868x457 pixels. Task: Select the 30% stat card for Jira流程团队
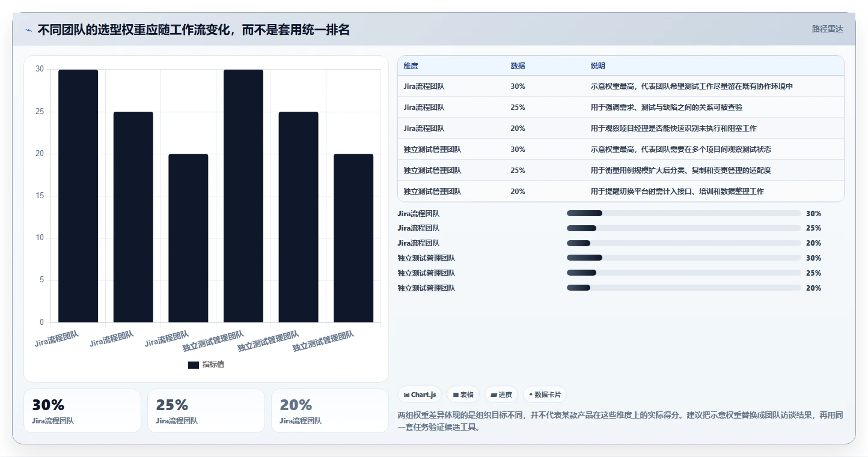(x=82, y=411)
